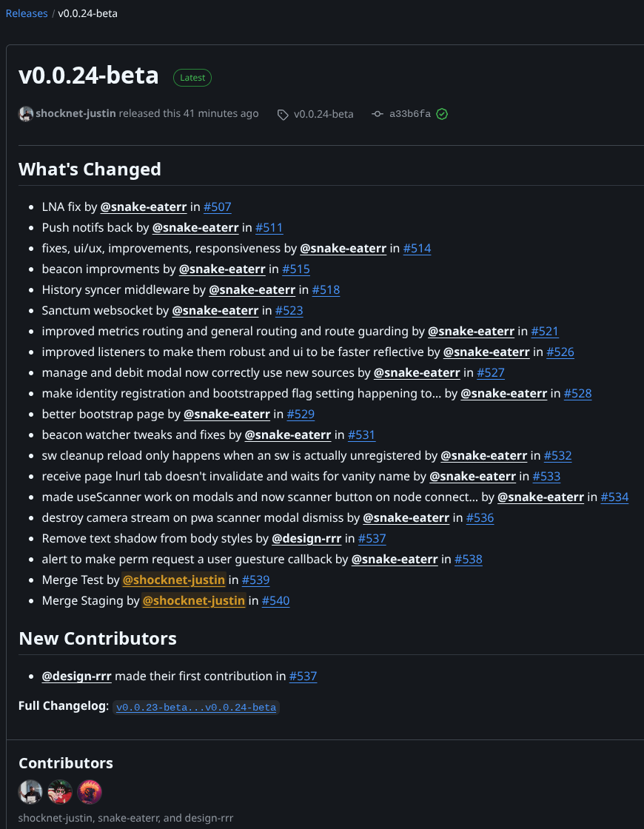Open @shocknet-justin mention on Merge Test line
644x829 pixels.
(x=173, y=580)
